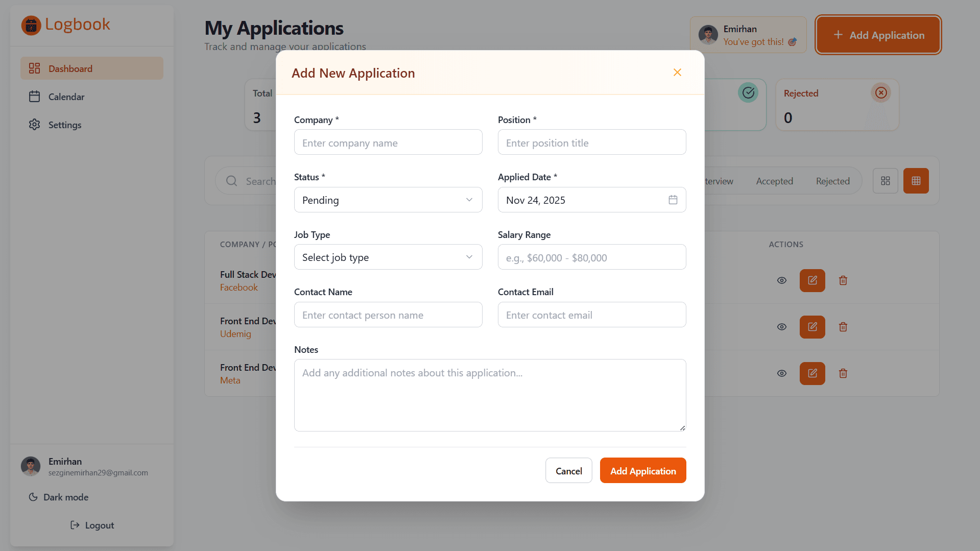
Task: Toggle Dark mode
Action: pos(59,497)
